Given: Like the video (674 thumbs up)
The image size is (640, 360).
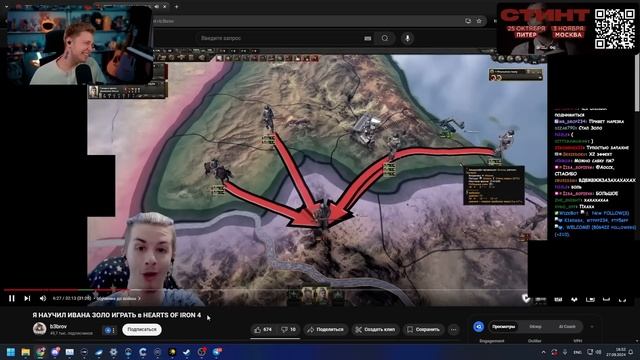Looking at the screenshot, I should pos(263,329).
